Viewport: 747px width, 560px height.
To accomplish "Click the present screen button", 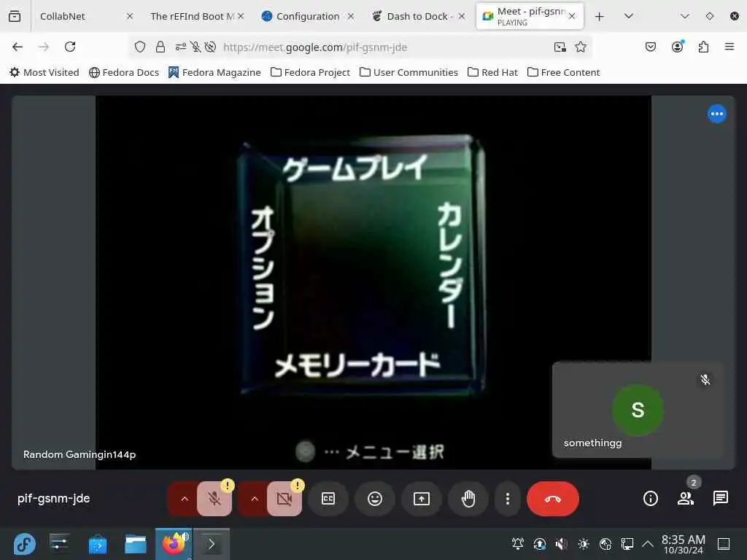I will tap(422, 499).
